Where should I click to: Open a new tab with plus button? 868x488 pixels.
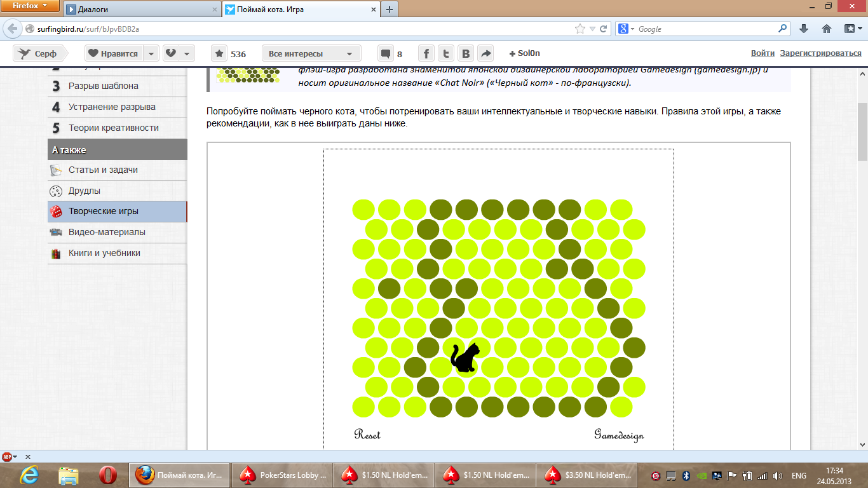(389, 10)
